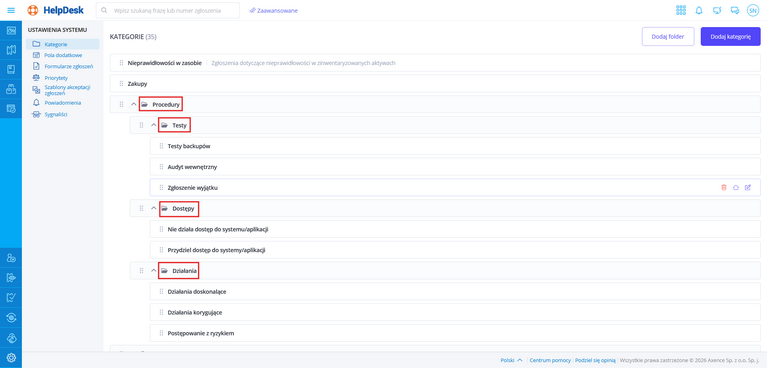Grab the drag handle of Zakupy row
The height and width of the screenshot is (368, 767).
(121, 84)
